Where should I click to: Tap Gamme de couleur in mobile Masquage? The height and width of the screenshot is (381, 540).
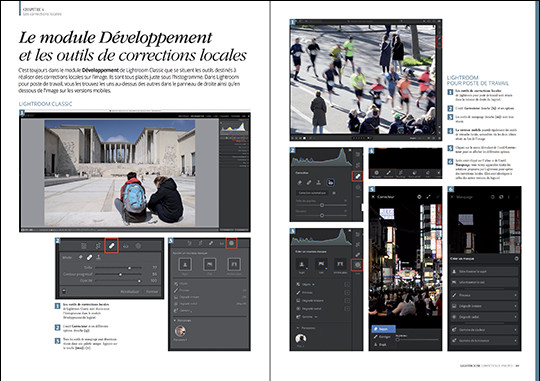point(485,330)
